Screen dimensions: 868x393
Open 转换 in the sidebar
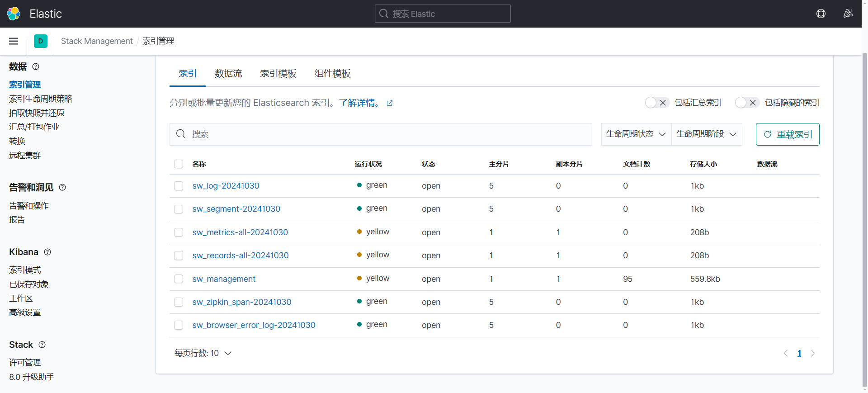[17, 141]
